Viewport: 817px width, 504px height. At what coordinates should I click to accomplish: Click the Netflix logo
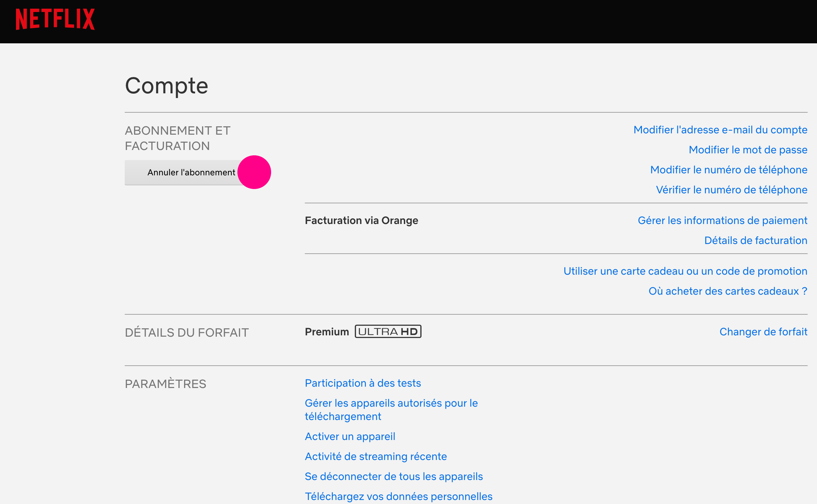[55, 19]
